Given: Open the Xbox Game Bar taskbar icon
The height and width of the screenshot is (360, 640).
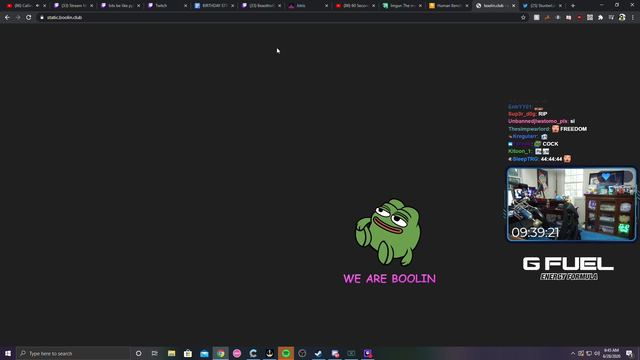Looking at the screenshot, I should click(351, 353).
